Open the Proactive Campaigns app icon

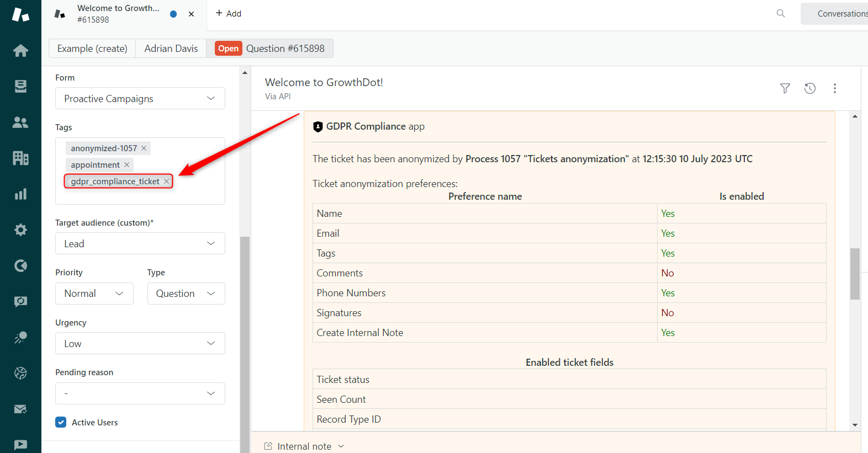coord(20,338)
